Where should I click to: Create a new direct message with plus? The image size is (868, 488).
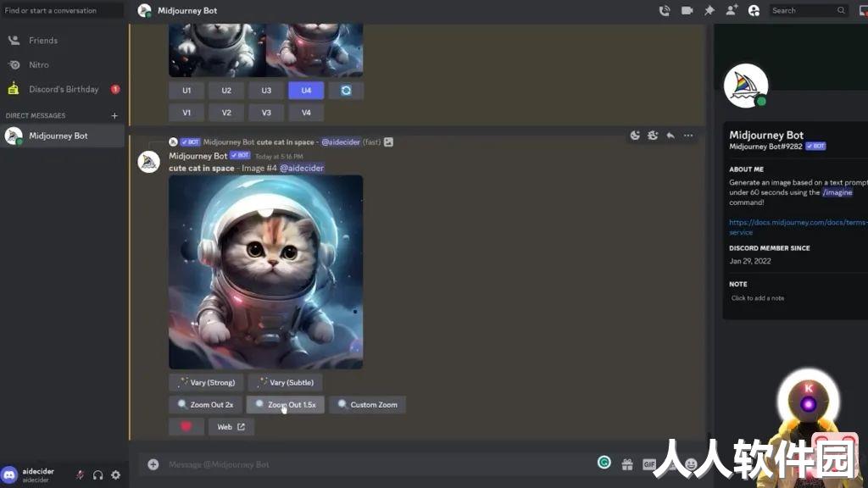tap(114, 115)
